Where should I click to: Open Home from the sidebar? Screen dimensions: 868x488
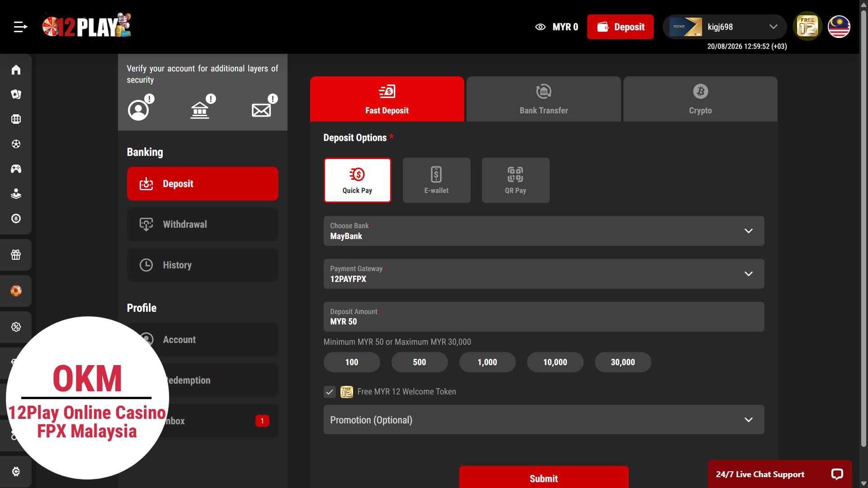coord(16,70)
